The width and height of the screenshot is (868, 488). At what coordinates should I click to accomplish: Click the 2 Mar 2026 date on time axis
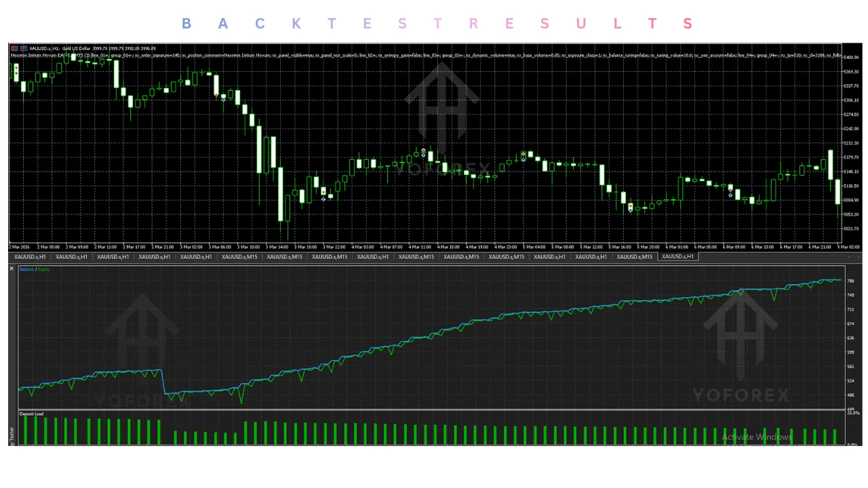point(18,247)
